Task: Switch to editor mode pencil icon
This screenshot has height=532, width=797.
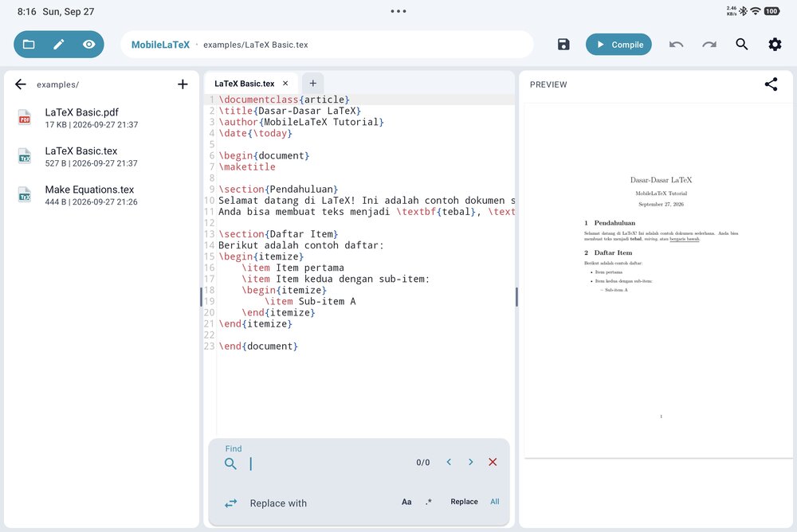Action: 59,45
